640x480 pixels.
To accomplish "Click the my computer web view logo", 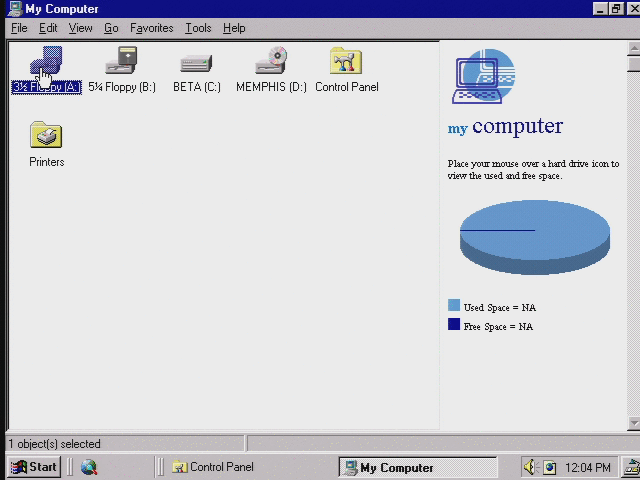I will point(484,76).
